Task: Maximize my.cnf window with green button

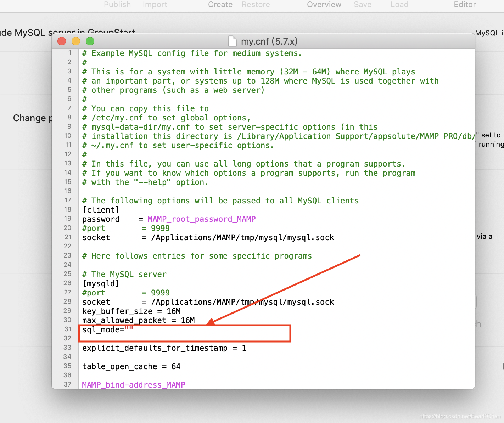Action: [90, 41]
